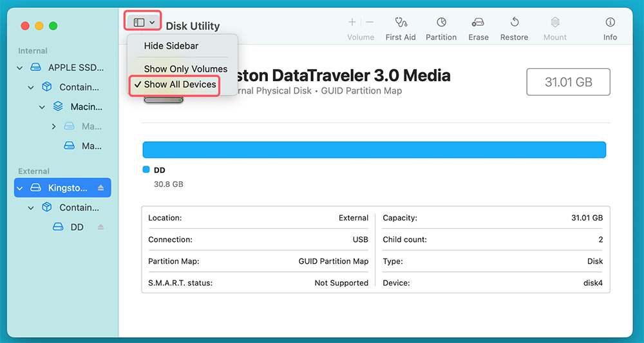Image resolution: width=644 pixels, height=343 pixels.
Task: Choose Hide Sidebar from the menu
Action: (x=171, y=46)
